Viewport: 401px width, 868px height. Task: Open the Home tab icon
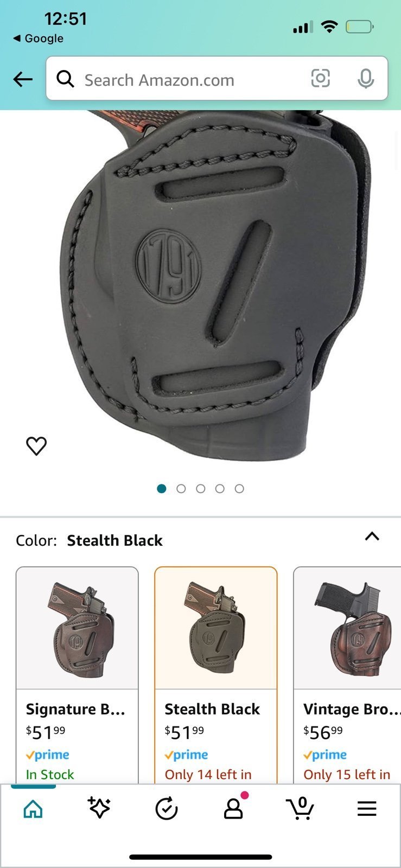(x=33, y=809)
